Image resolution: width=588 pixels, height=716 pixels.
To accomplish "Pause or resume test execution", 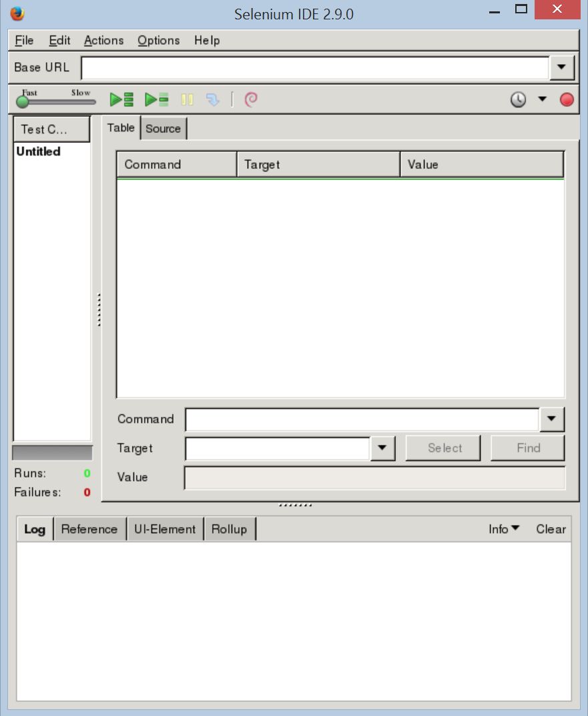I will [x=187, y=99].
